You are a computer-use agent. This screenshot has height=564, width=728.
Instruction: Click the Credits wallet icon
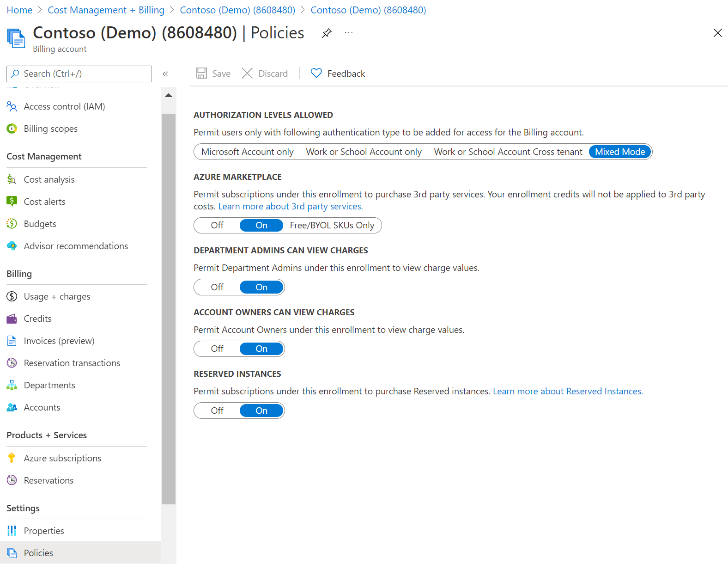pyautogui.click(x=12, y=319)
